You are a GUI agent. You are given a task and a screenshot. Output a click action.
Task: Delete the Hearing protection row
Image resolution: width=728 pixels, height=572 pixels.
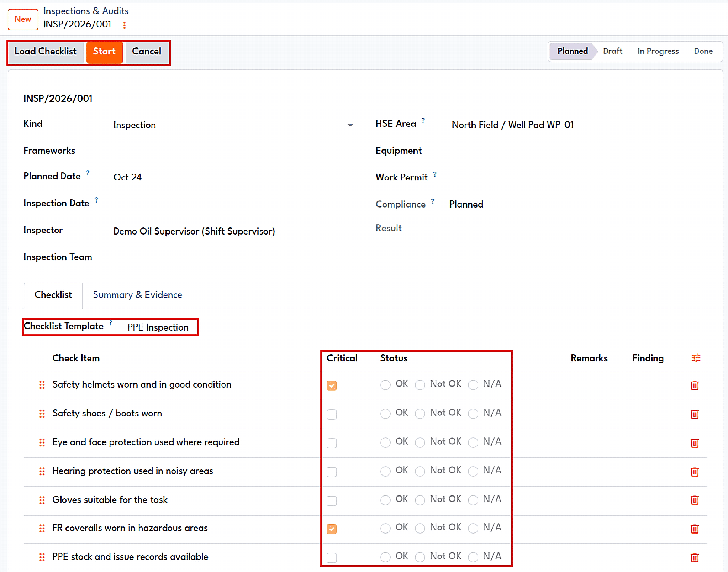(695, 472)
